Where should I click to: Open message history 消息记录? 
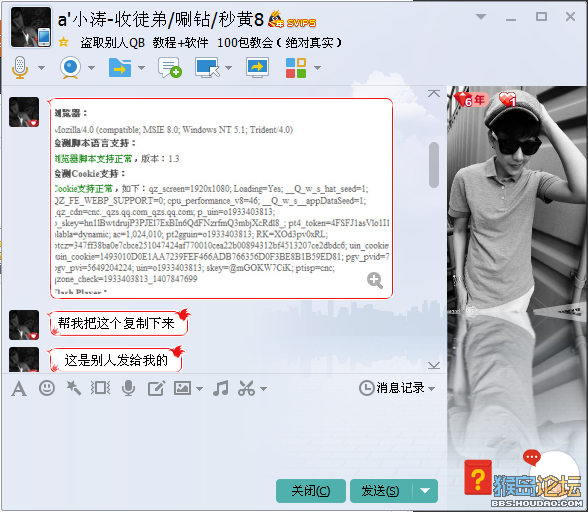392,388
